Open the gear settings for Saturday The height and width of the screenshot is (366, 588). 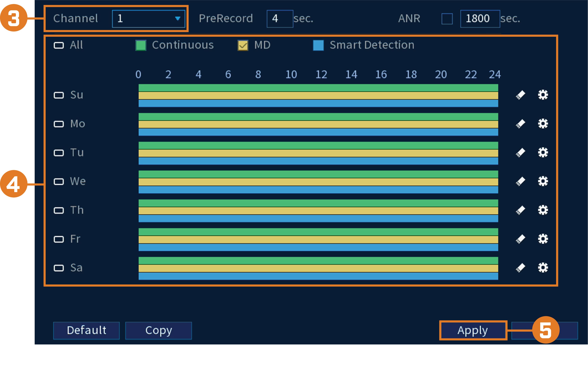point(543,268)
